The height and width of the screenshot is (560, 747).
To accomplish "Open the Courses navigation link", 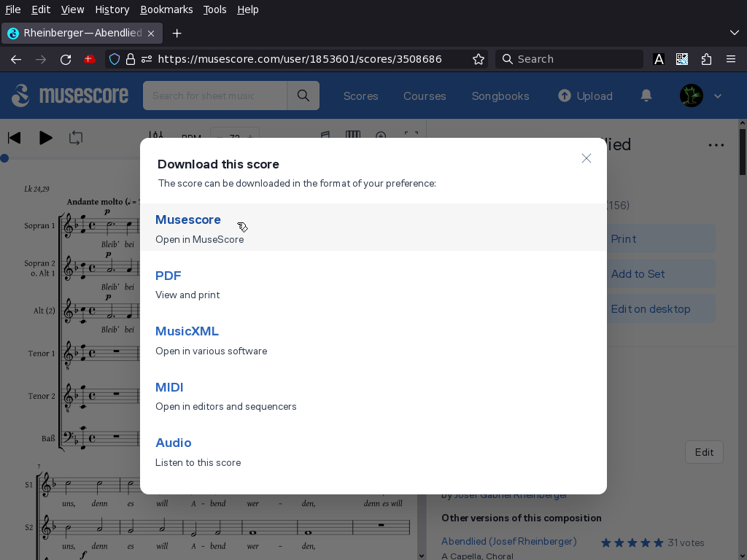I will coord(425,96).
